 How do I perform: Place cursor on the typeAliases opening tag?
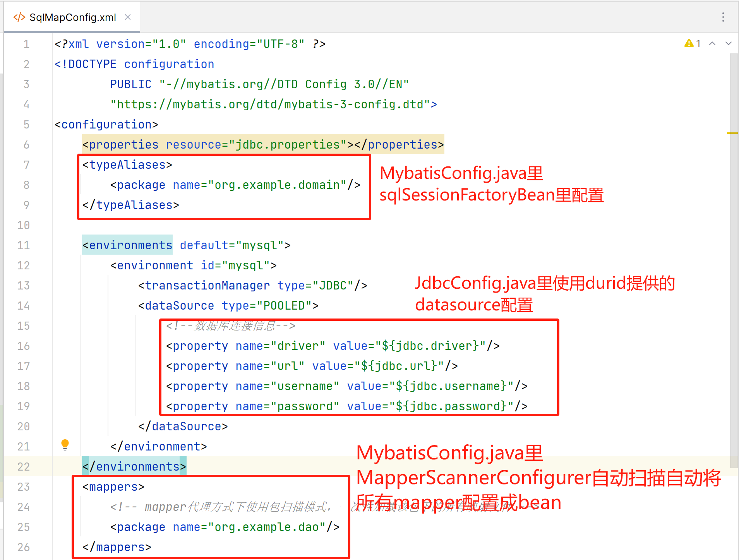point(127,164)
